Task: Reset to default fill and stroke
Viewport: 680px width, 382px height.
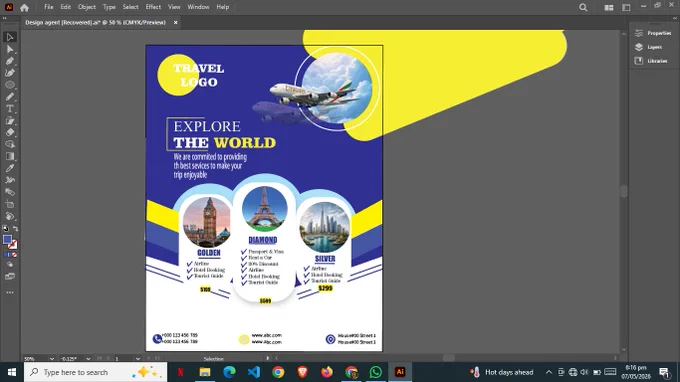Action: (5, 229)
